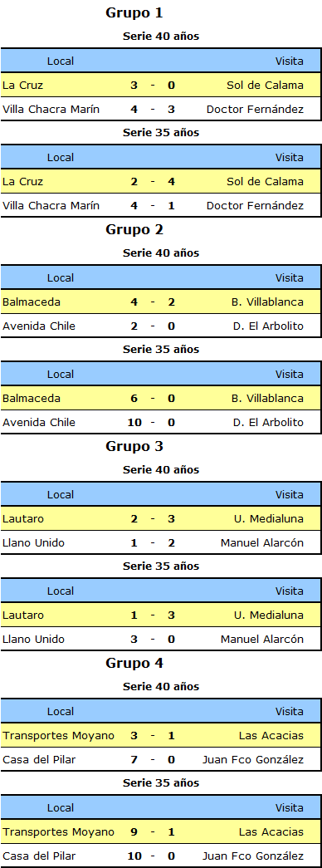Image resolution: width=322 pixels, height=868 pixels.
Task: Select Casa del Pilar with score 7 - 0
Action: point(39,759)
